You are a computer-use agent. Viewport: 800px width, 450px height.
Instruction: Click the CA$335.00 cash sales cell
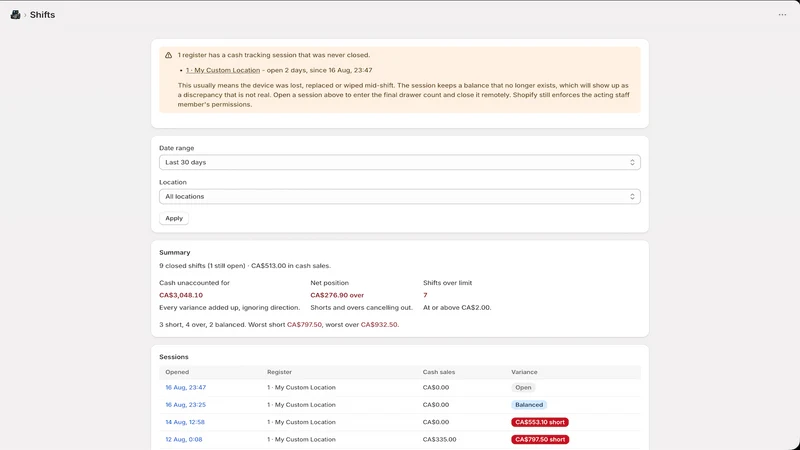click(439, 439)
